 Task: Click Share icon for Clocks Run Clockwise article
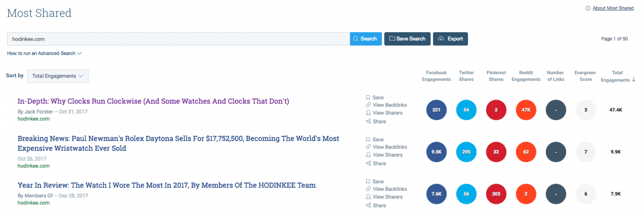click(x=368, y=121)
